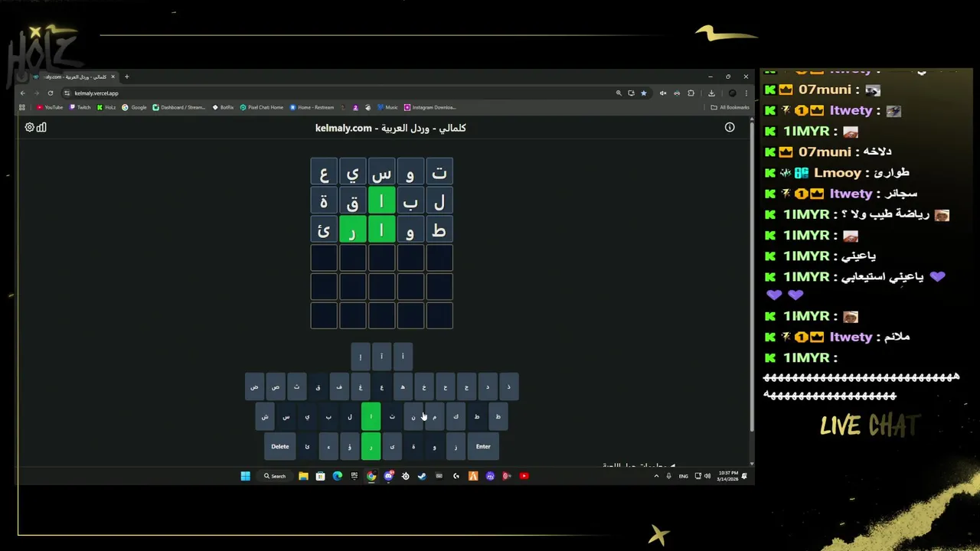Viewport: 980px width, 551px height.
Task: Tap the ن key on the keyboard
Action: click(x=413, y=416)
